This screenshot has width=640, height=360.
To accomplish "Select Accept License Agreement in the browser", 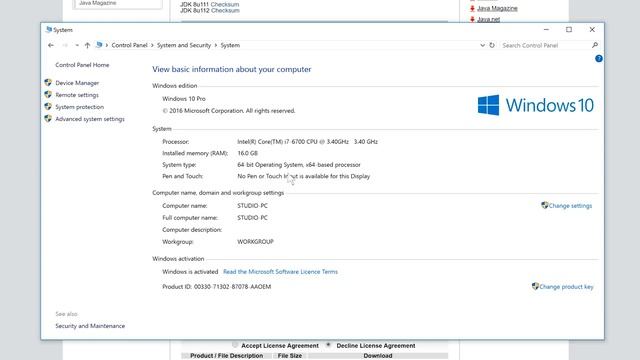I will tap(235, 345).
